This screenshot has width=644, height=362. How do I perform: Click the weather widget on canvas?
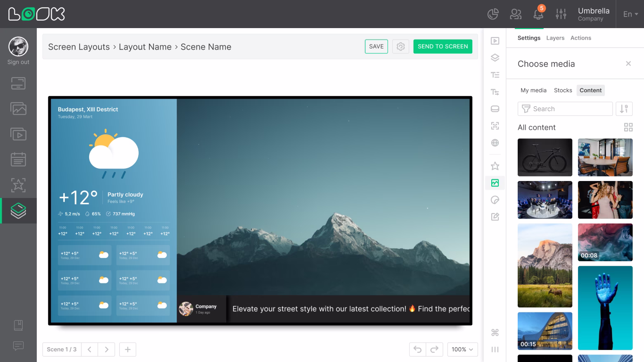[114, 211]
